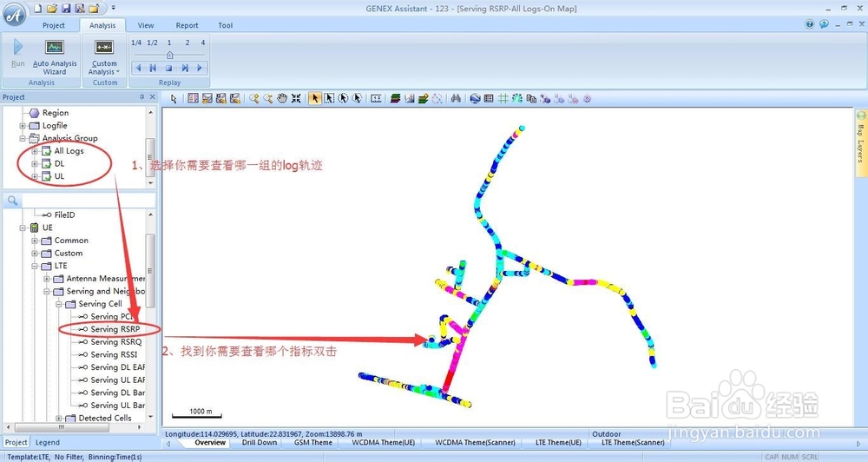Collapse the Analysis Group node
Screen dimensions: 868x462
pos(23,138)
